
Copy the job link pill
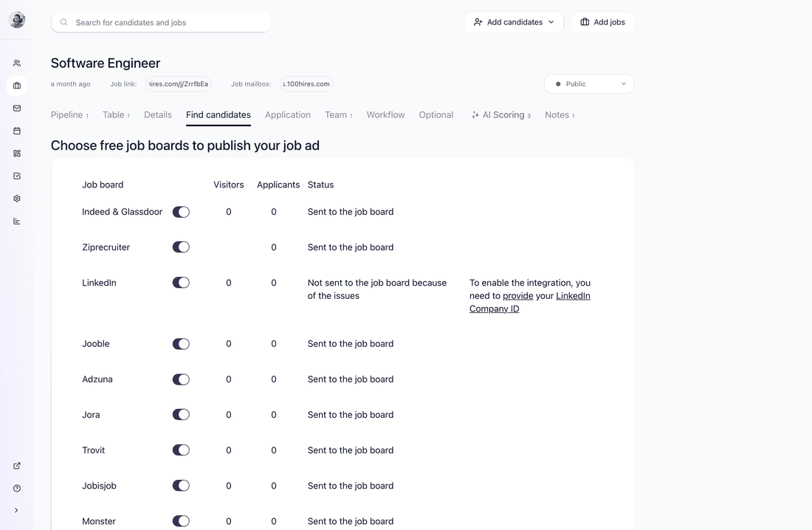[x=178, y=84]
